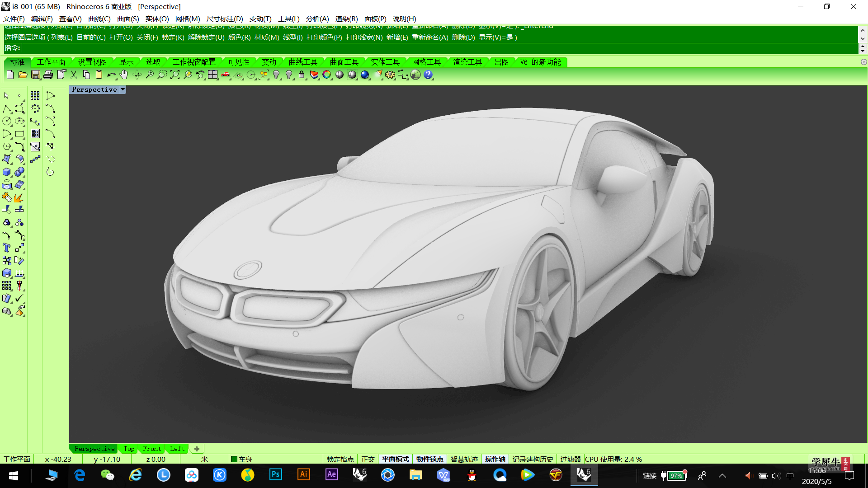The image size is (868, 488).
Task: Toggle 记录建构历史 history recording
Action: click(533, 459)
